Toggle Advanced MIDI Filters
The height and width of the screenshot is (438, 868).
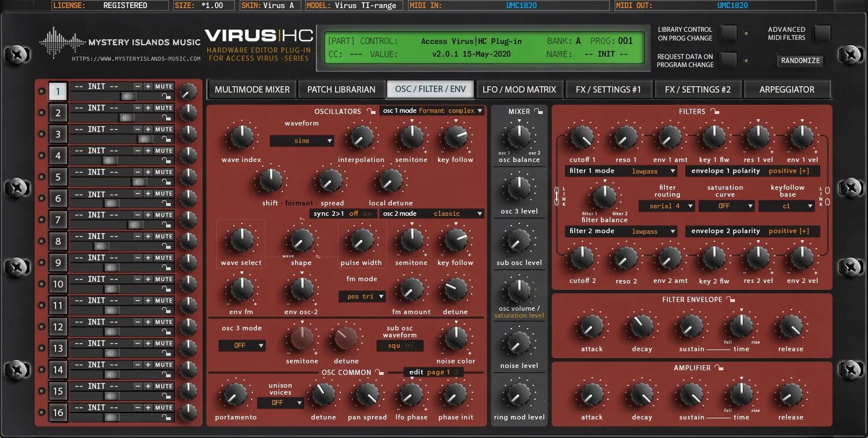click(x=822, y=33)
